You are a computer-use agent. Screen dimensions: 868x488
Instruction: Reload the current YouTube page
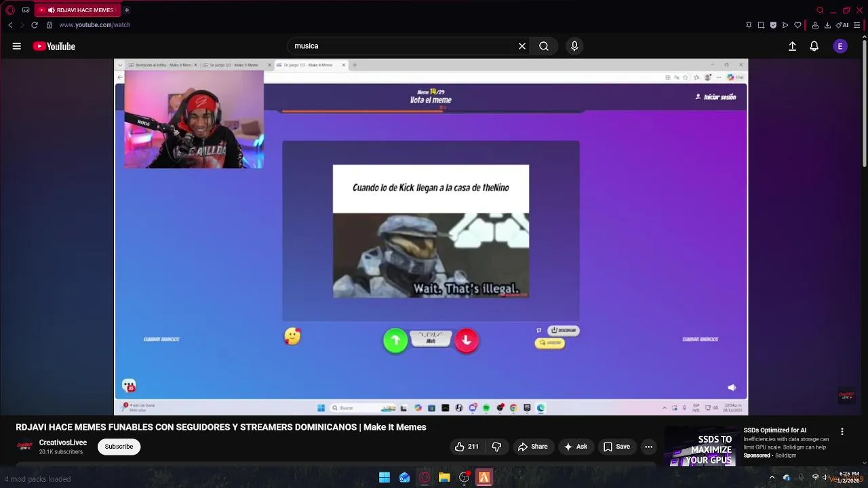click(x=35, y=25)
